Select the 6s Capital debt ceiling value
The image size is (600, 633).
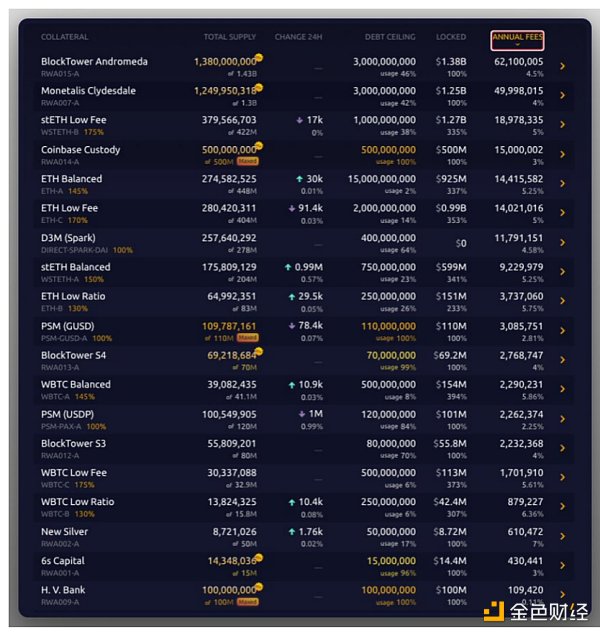[x=390, y=561]
